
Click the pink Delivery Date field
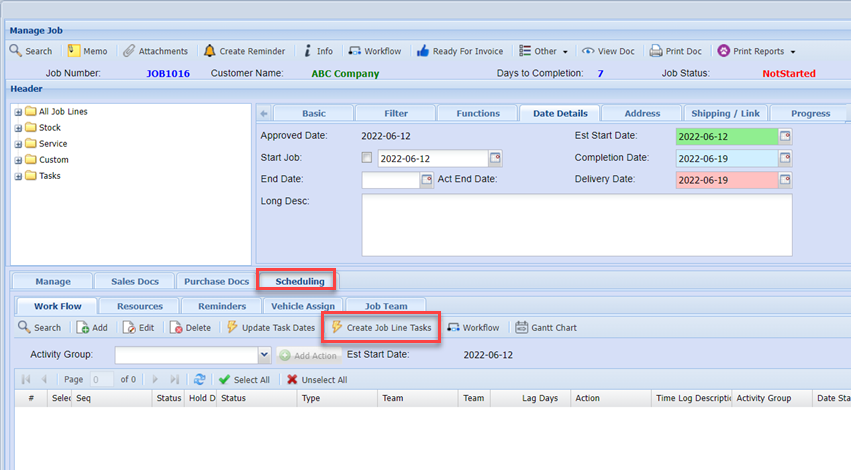[x=726, y=180]
